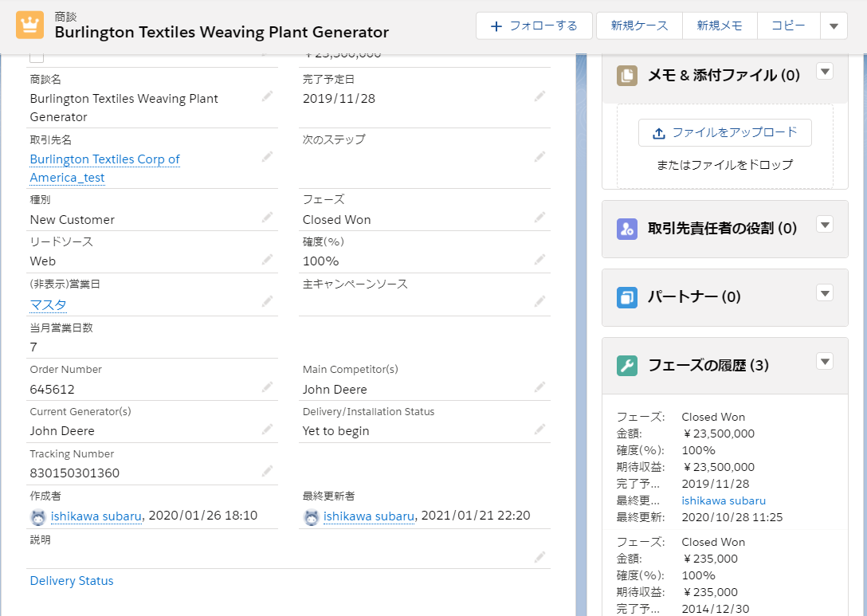The height and width of the screenshot is (616, 867).
Task: Open マスタ link
Action: pyautogui.click(x=48, y=304)
